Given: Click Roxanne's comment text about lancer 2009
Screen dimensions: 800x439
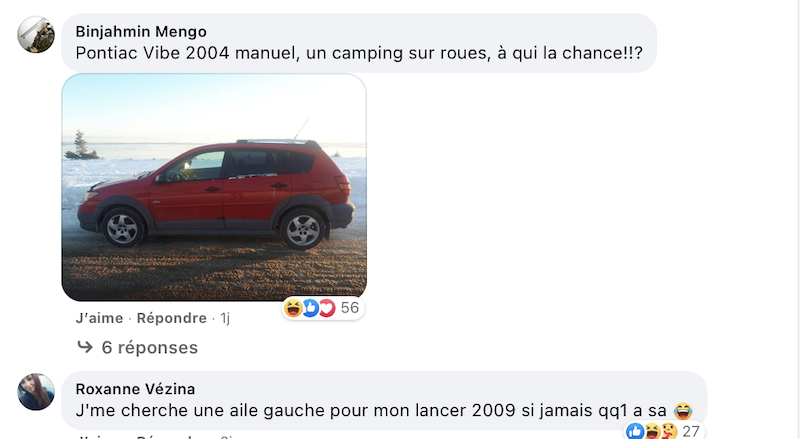Looking at the screenshot, I should [371, 410].
